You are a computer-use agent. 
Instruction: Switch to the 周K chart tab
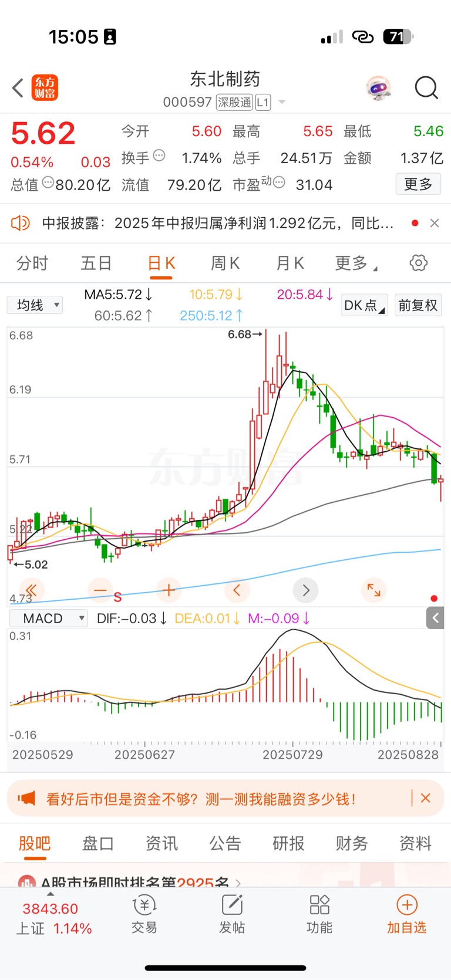click(x=225, y=263)
